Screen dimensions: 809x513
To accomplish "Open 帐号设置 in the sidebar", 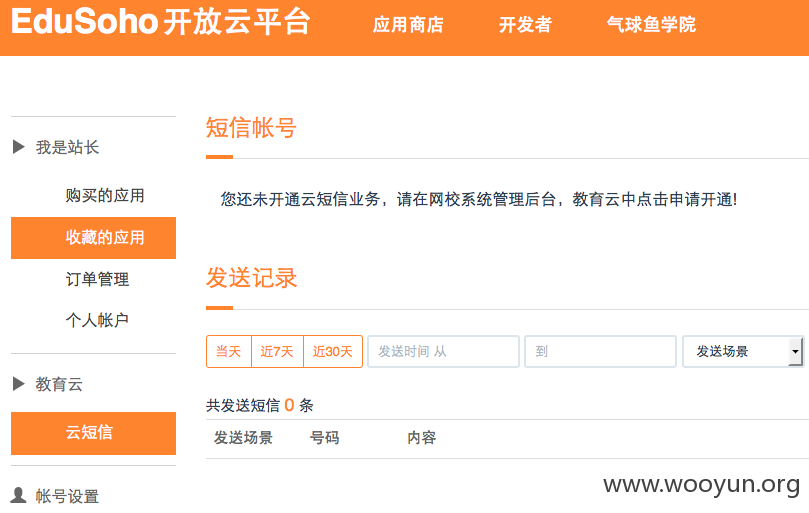I will pos(67,496).
